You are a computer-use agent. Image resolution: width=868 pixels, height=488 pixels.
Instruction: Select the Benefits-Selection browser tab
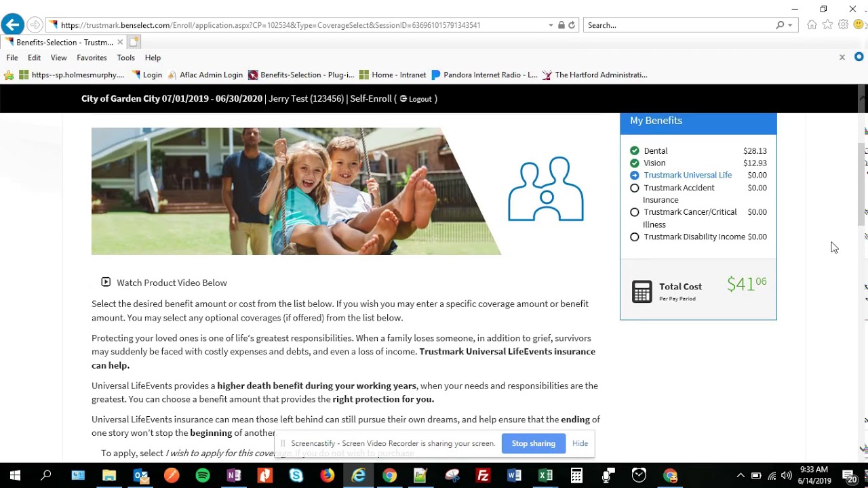point(63,42)
